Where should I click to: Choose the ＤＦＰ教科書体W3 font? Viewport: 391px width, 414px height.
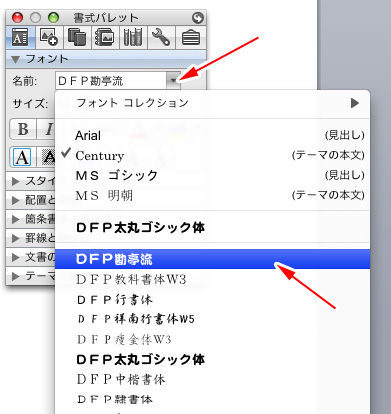tap(212, 279)
